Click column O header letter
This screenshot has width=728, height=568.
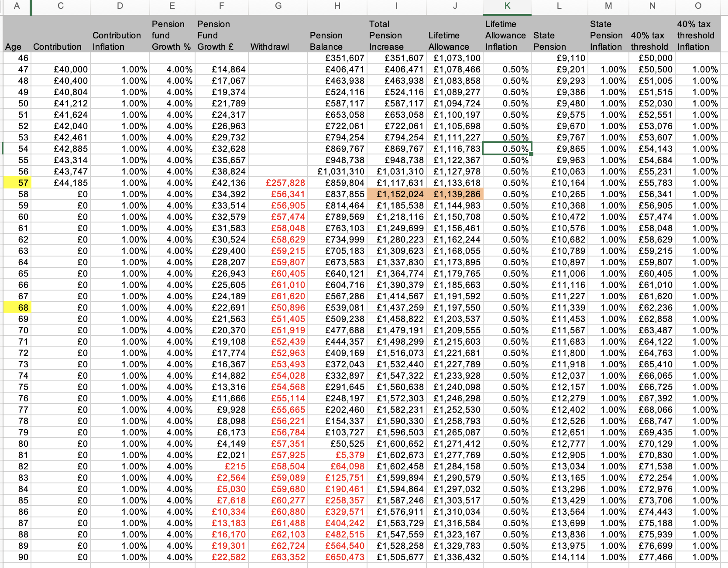tap(697, 6)
